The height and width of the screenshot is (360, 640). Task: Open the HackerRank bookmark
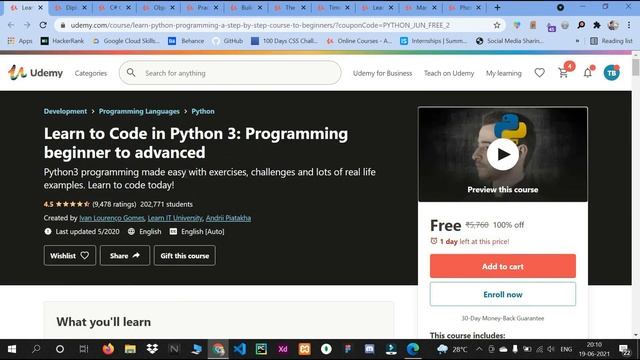coord(62,41)
